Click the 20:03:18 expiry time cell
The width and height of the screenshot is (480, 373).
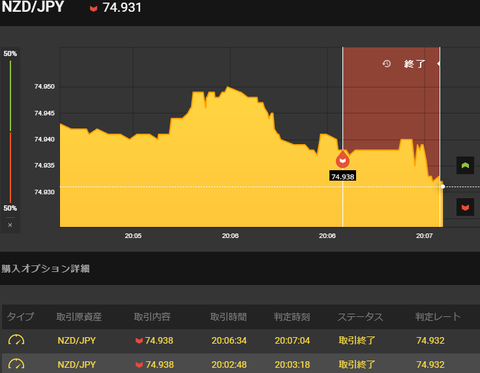292,365
